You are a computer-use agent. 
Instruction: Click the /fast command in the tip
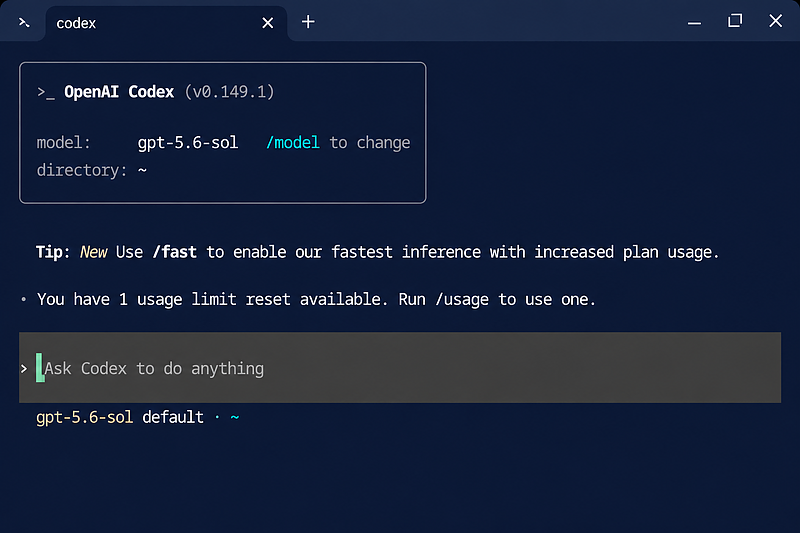click(174, 252)
